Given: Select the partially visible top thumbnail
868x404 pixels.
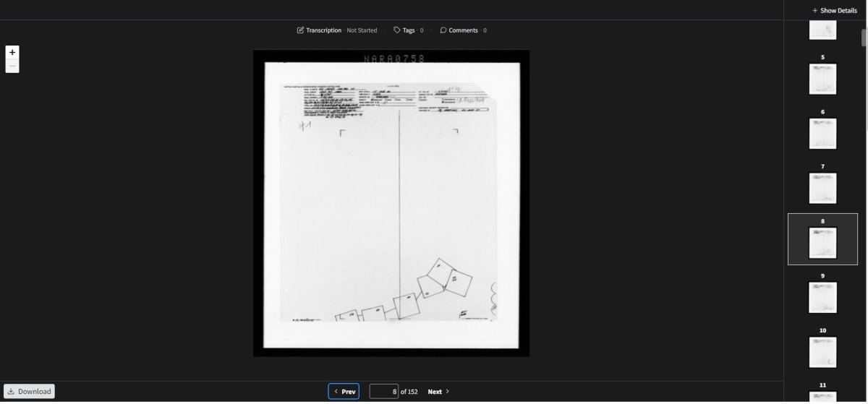Looking at the screenshot, I should click(822, 30).
